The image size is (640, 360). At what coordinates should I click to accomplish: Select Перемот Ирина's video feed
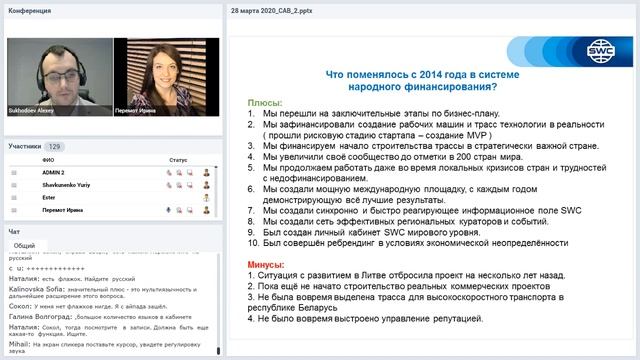click(x=167, y=77)
